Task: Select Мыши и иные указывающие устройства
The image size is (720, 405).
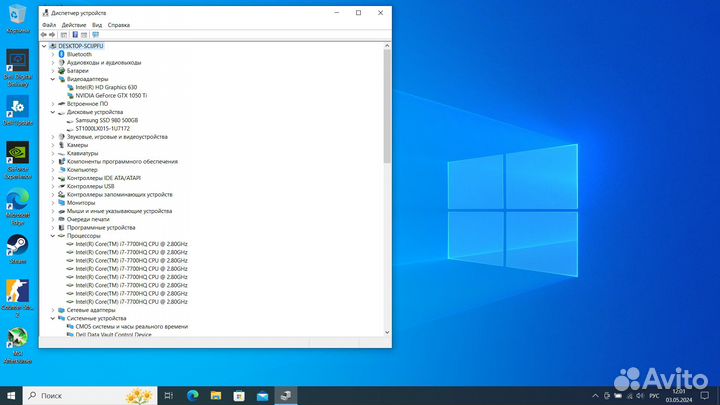Action: [119, 211]
